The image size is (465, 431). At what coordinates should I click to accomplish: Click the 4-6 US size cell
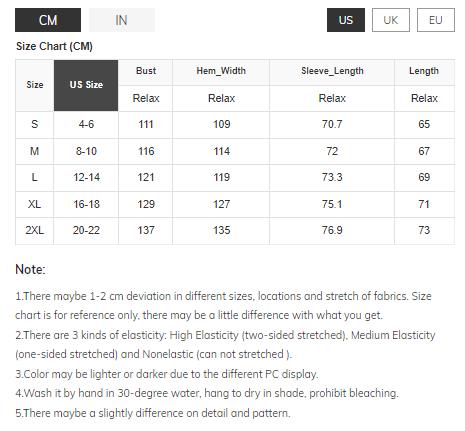pos(86,124)
